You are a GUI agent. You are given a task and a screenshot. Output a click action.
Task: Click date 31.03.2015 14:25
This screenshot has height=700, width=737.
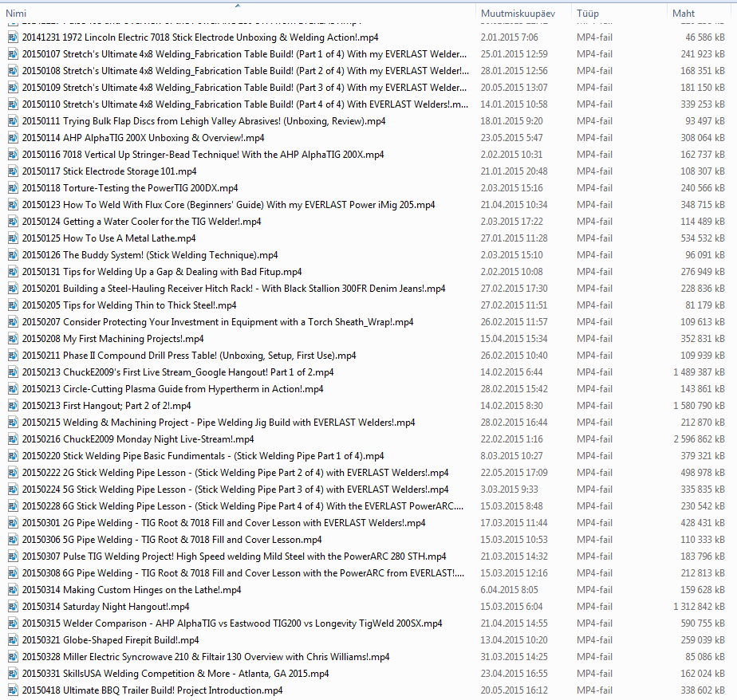(x=514, y=657)
